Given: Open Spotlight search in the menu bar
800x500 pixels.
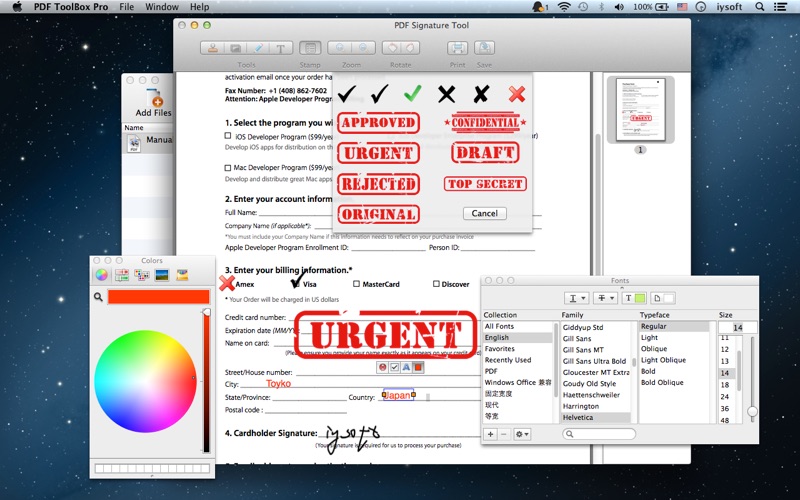Looking at the screenshot, I should coord(760,7).
